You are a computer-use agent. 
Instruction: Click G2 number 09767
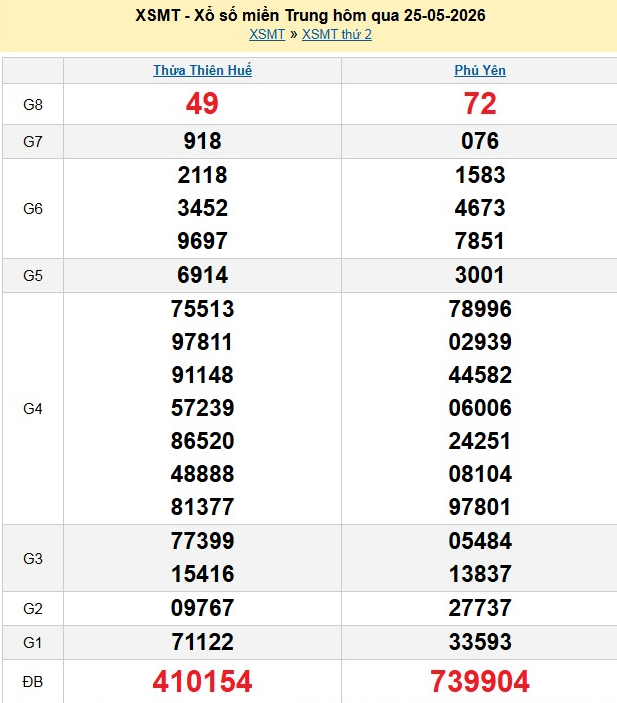pos(202,608)
